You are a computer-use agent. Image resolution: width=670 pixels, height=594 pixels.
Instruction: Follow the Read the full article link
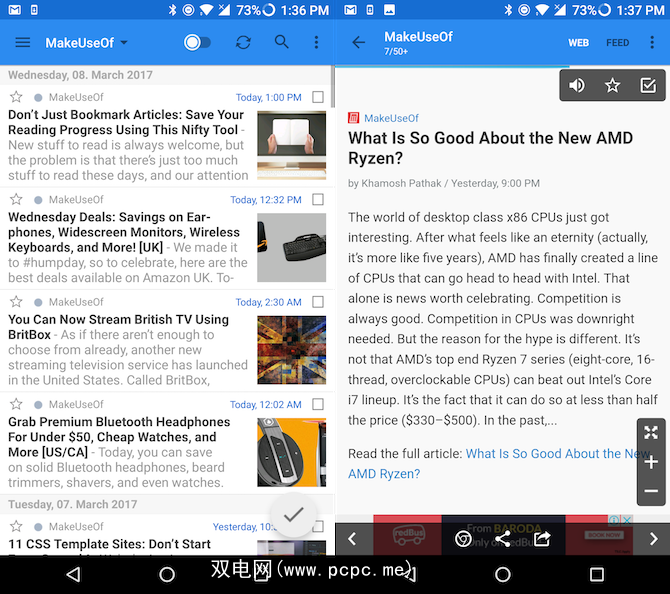coord(499,464)
